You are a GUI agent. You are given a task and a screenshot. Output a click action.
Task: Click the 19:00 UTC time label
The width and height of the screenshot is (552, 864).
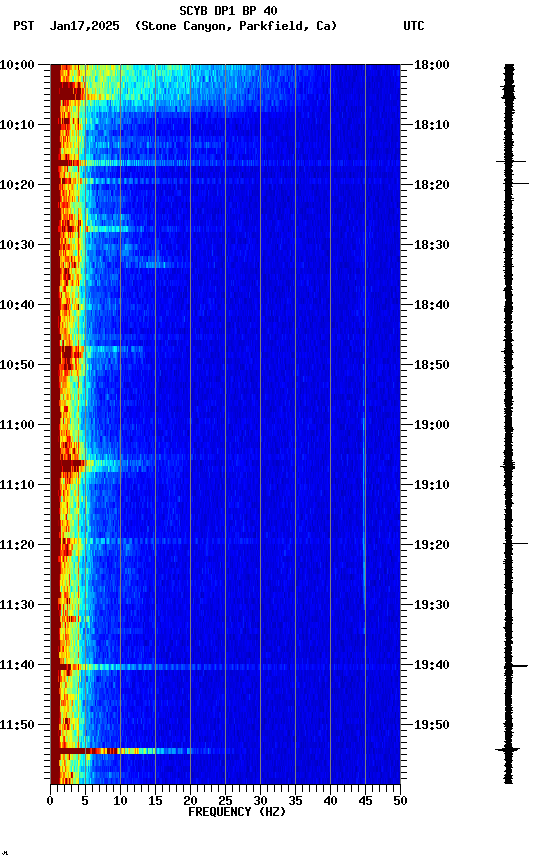(432, 425)
